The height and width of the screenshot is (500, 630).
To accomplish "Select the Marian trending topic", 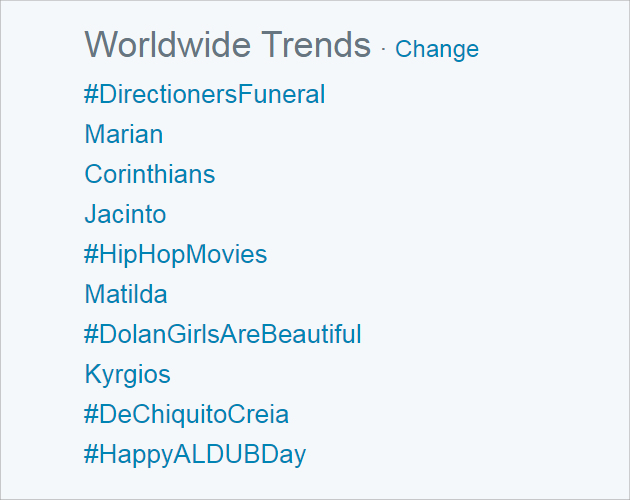I will pos(124,134).
